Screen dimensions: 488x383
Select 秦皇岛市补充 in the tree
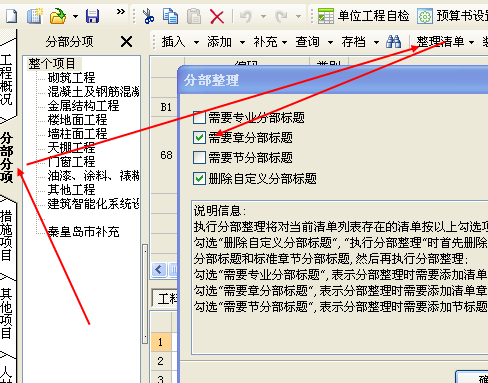(x=83, y=232)
